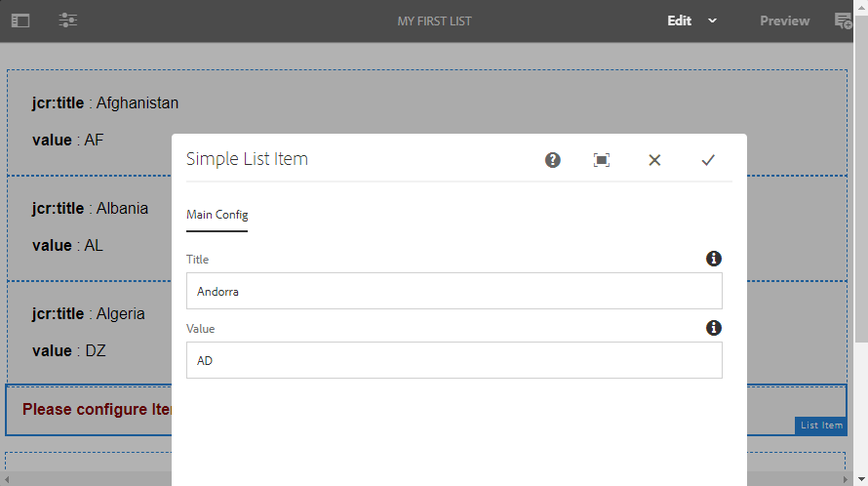
Task: Toggle the side panel icon
Action: pos(20,21)
